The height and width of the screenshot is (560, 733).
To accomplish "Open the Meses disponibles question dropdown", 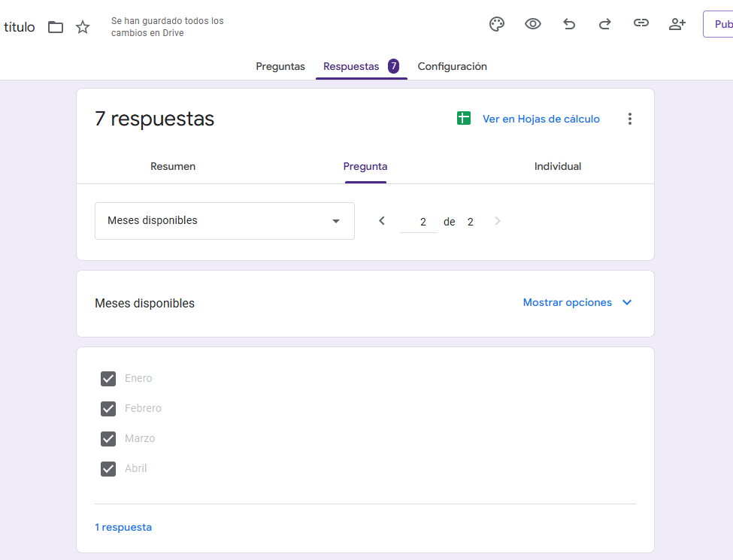I will coord(224,221).
